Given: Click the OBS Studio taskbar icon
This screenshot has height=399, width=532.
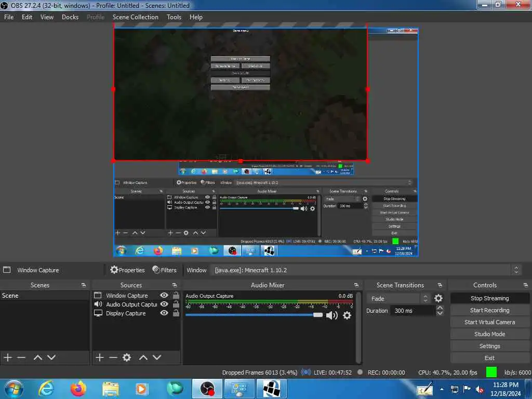Looking at the screenshot, I should coord(207,389).
